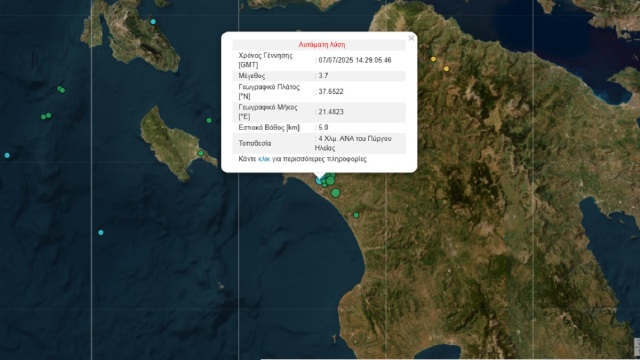Select the cyan marker at the map's top near Kefalonia
Viewport: 640px width, 360px height.
tap(153, 22)
